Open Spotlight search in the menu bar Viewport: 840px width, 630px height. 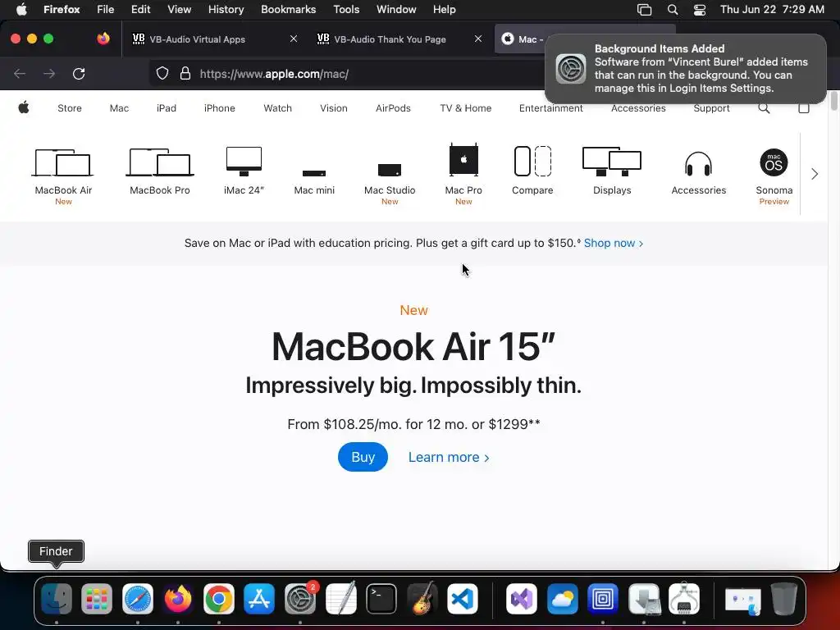[x=673, y=10]
